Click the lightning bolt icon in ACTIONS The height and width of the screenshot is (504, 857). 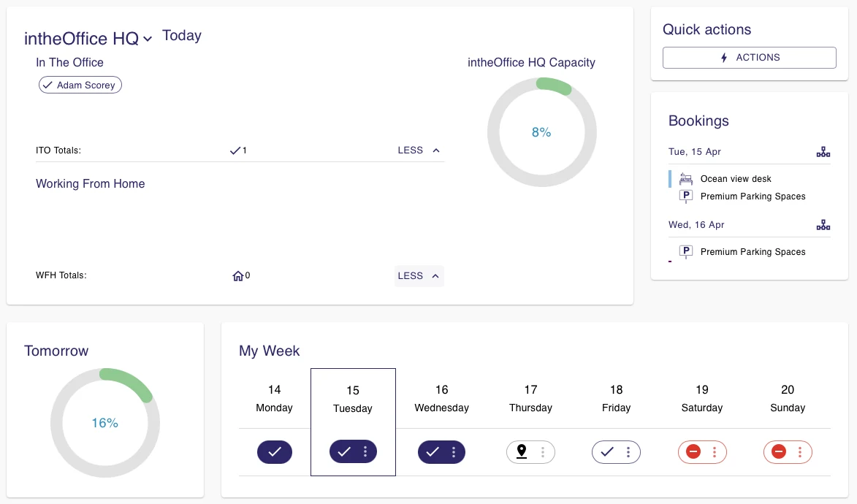[723, 58]
